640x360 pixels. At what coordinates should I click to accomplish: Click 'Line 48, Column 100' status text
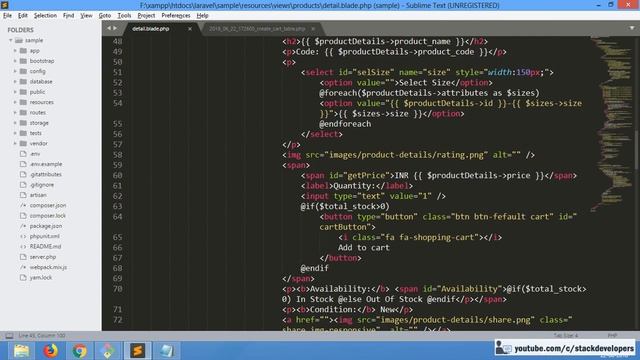(x=42, y=336)
